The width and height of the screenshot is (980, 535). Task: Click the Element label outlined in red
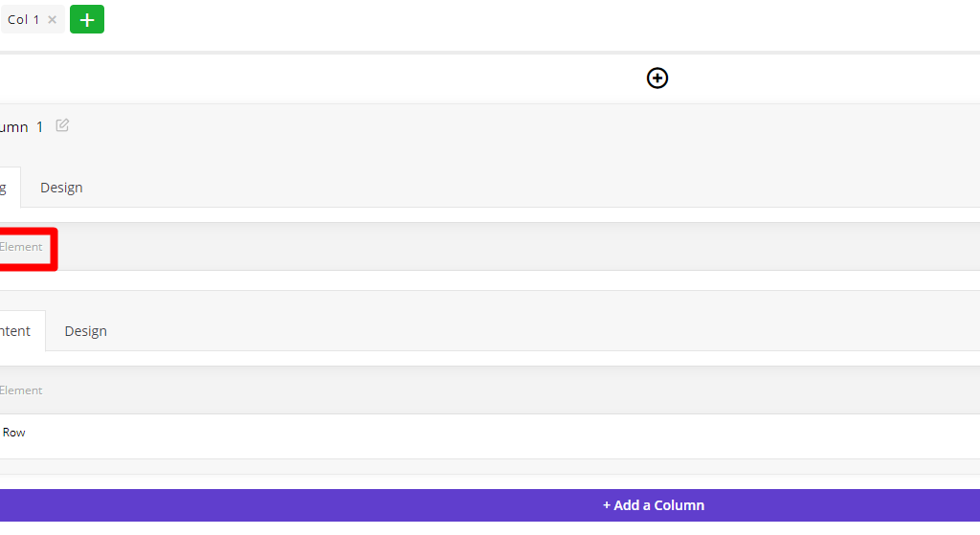click(21, 247)
